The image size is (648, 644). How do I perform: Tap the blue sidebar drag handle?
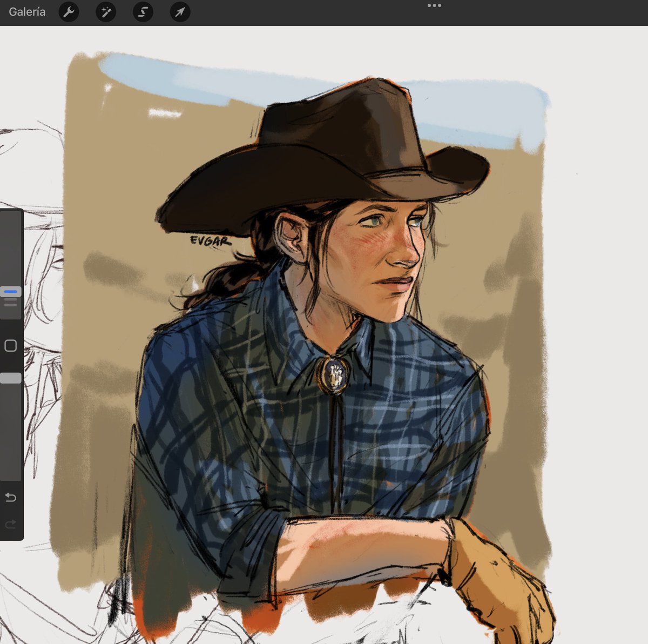tap(10, 292)
